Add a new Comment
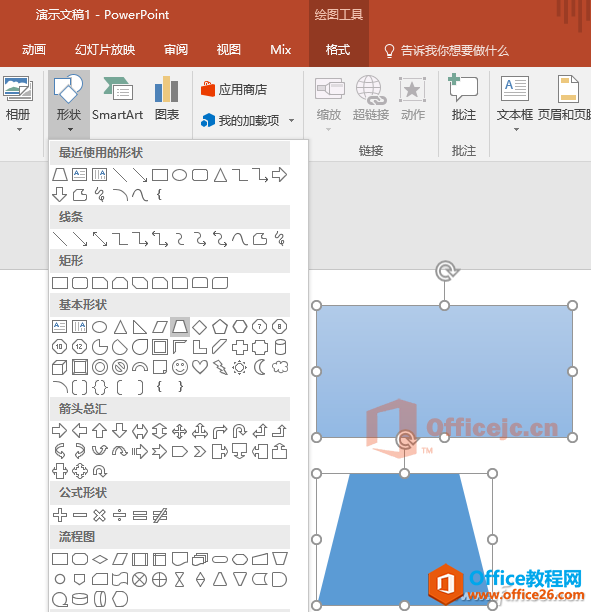The image size is (591, 612). click(x=464, y=98)
